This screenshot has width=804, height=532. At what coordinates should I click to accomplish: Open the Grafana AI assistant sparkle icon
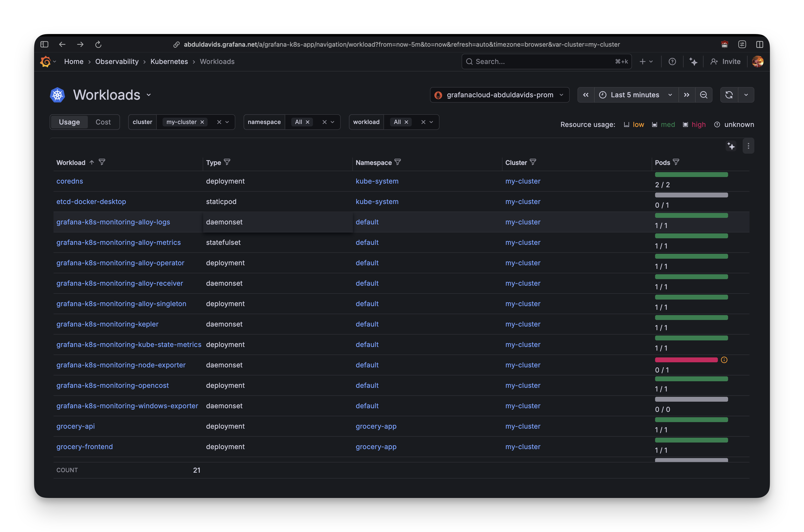(694, 62)
